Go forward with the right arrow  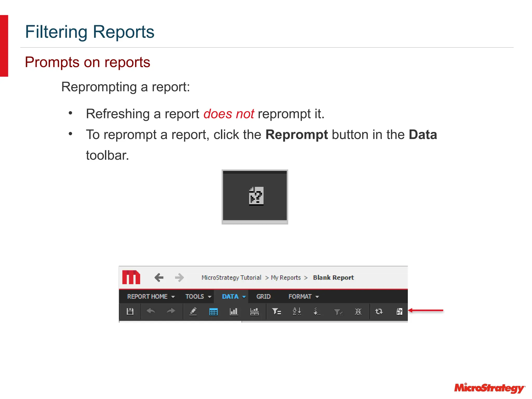point(179,277)
